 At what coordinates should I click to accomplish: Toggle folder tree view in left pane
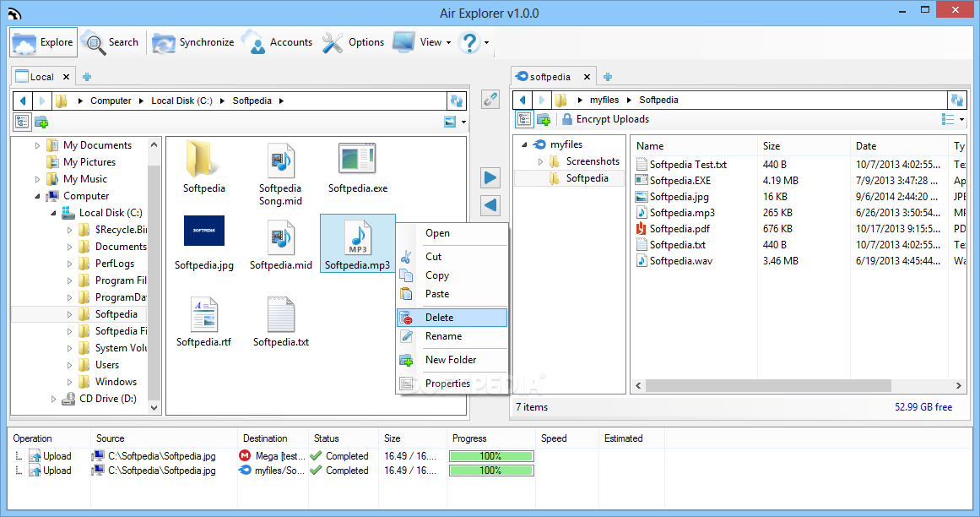[x=23, y=122]
